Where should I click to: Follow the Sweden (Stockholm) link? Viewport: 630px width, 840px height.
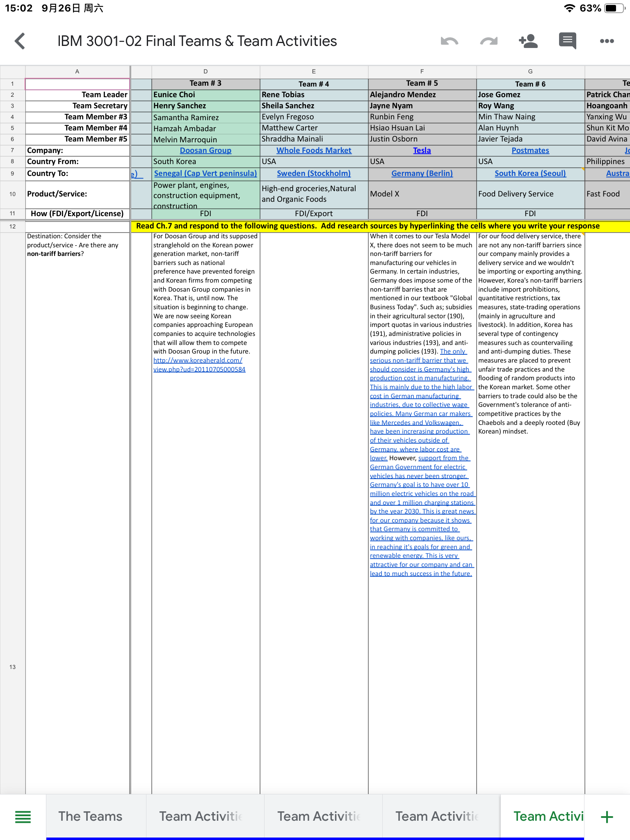(x=314, y=173)
